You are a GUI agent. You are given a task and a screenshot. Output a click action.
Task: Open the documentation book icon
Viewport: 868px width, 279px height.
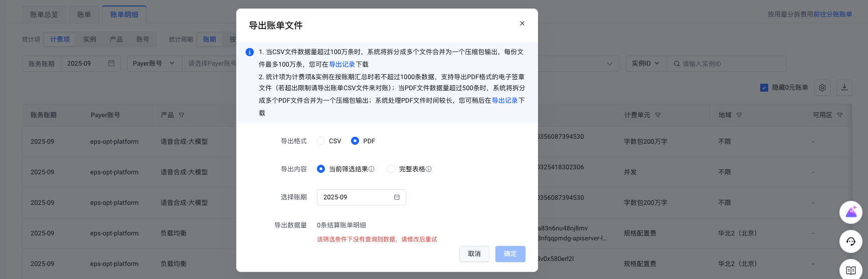(851, 270)
